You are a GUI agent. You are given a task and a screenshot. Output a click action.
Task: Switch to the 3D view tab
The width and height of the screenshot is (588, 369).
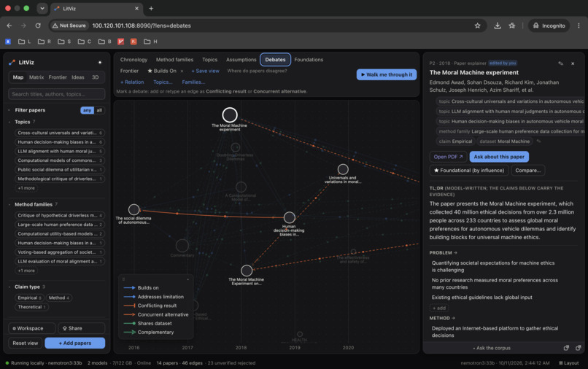click(x=96, y=77)
